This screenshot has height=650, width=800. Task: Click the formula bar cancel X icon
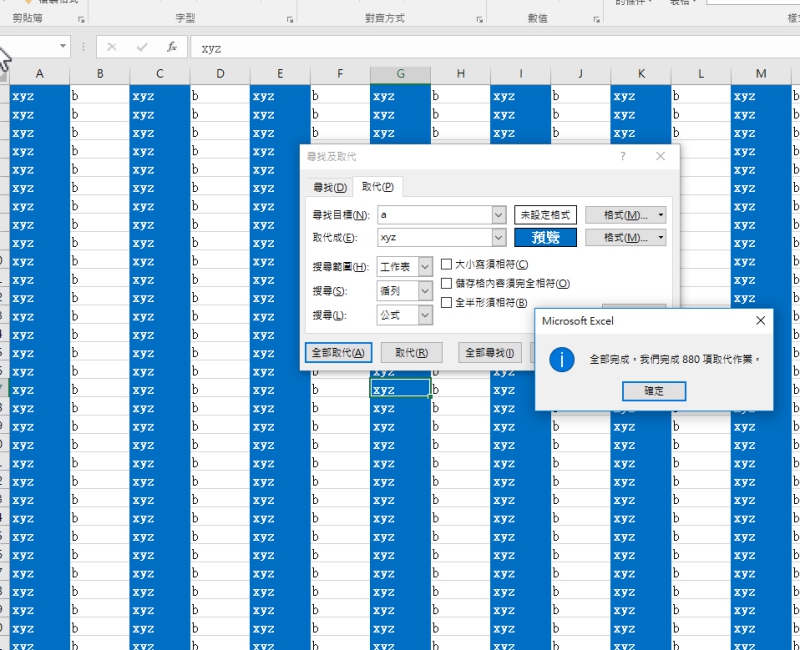112,47
